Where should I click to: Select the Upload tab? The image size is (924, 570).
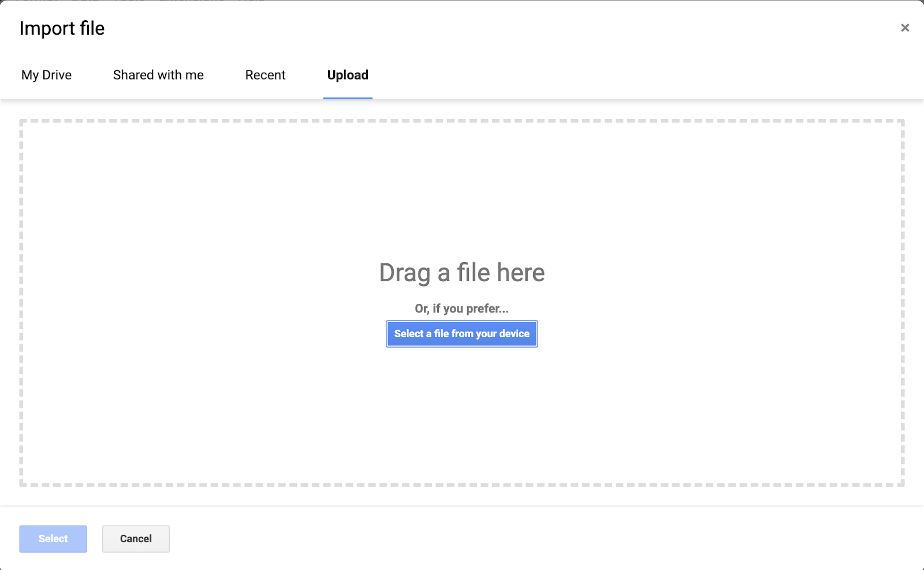point(347,75)
